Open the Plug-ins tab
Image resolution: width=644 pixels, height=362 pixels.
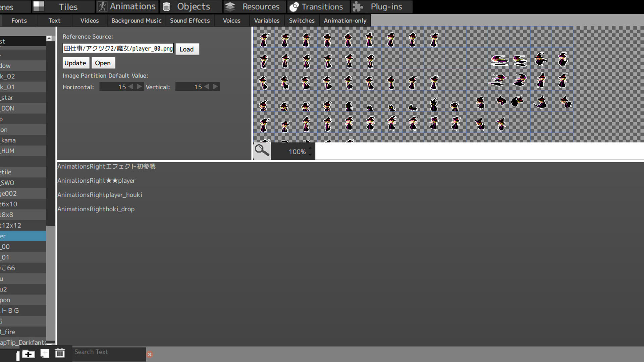(381, 7)
